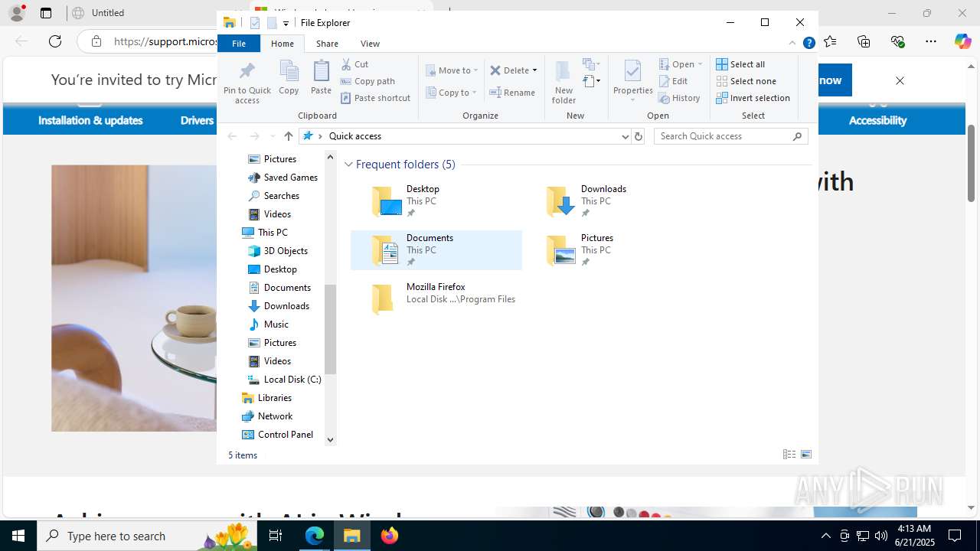
Task: Select Saved Games in navigation pane
Action: click(290, 178)
